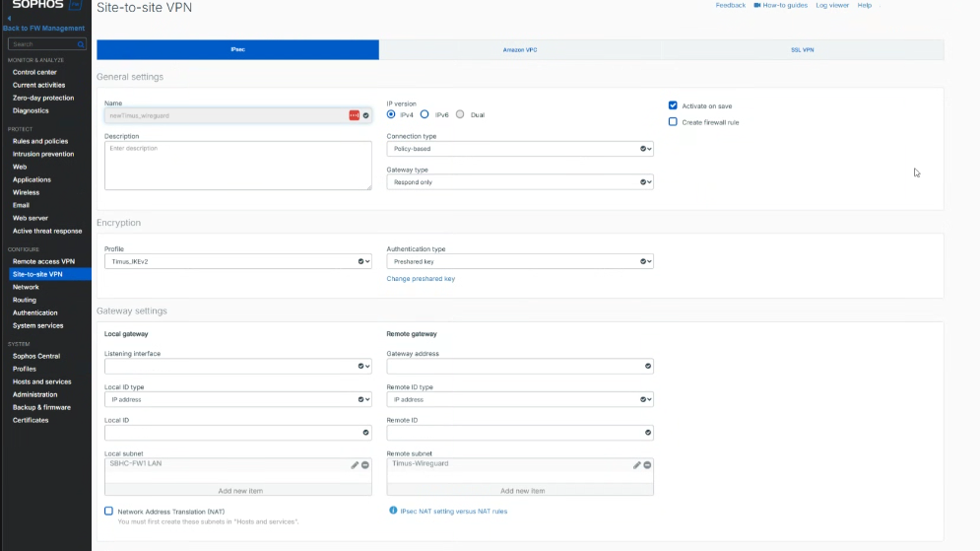Viewport: 980px width, 551px height.
Task: Open Control center in sidebar
Action: pos(34,72)
